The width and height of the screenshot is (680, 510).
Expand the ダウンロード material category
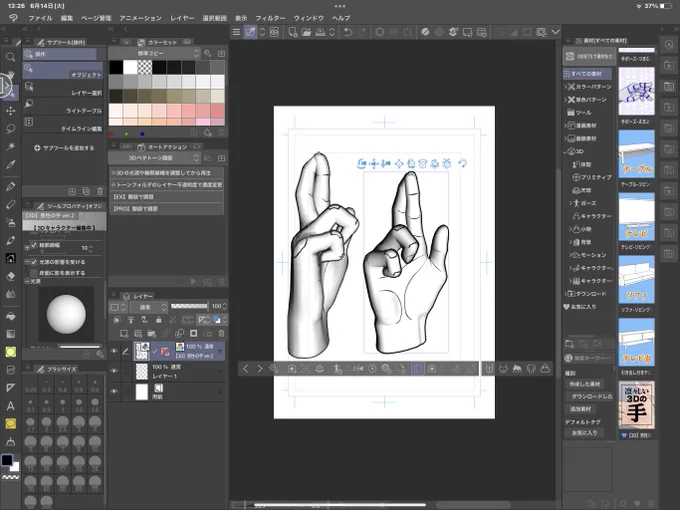(566, 294)
